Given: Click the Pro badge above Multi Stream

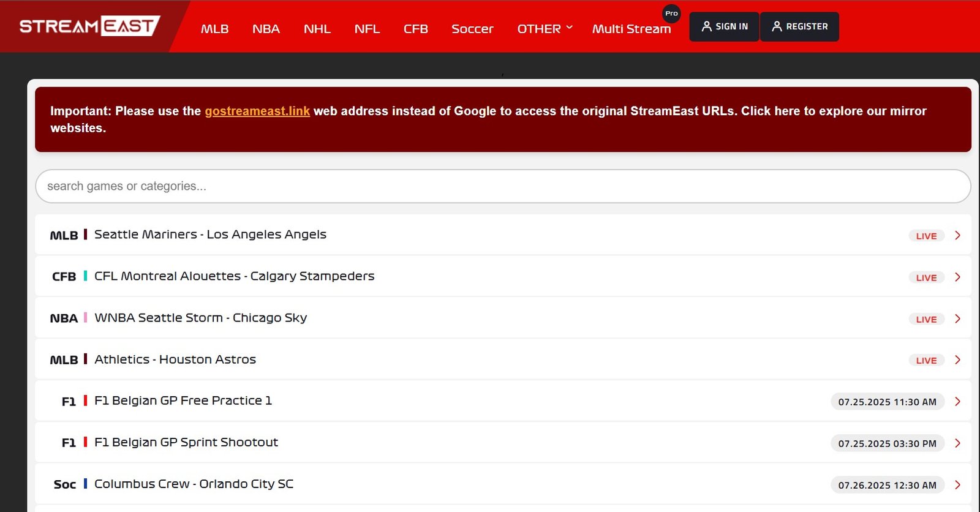Looking at the screenshot, I should click(671, 13).
